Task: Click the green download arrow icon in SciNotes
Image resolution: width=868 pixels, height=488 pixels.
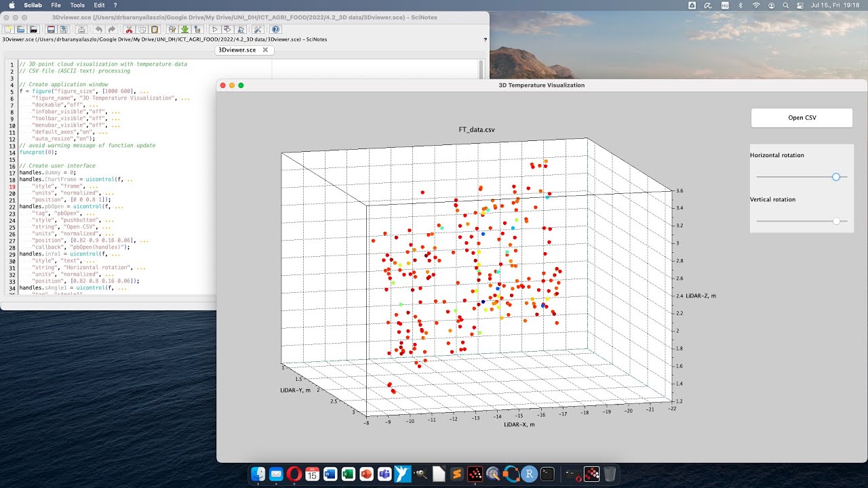Action: 184,29
